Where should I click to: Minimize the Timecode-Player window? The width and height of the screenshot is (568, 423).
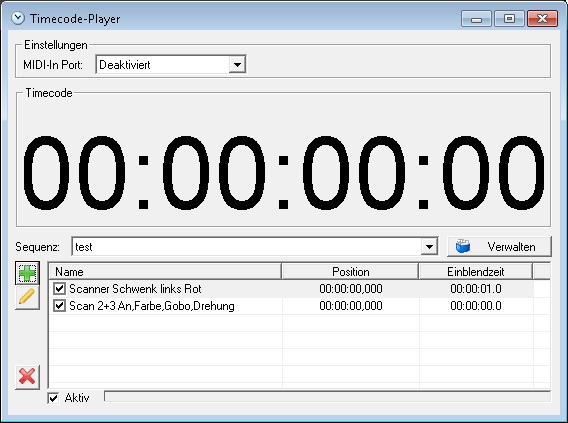476,19
